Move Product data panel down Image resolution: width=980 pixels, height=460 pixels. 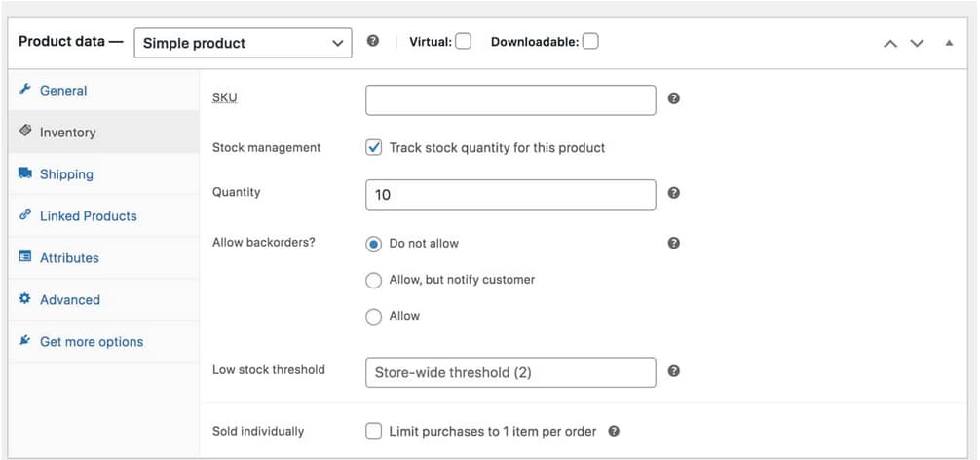917,43
